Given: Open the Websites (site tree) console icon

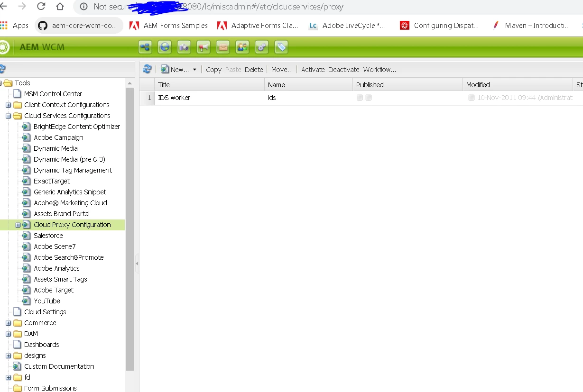Looking at the screenshot, I should [x=145, y=47].
